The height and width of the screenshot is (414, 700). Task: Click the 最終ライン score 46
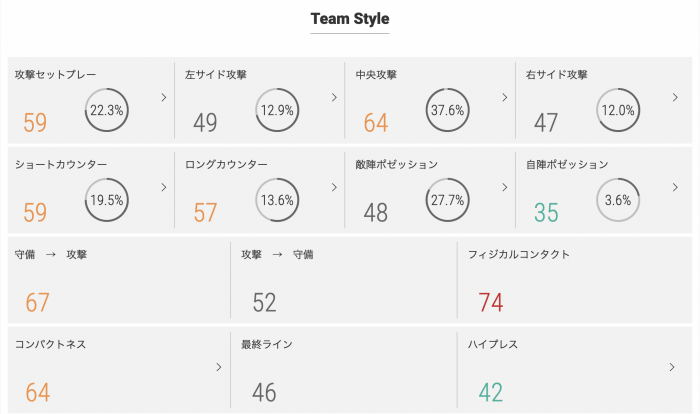tap(264, 392)
